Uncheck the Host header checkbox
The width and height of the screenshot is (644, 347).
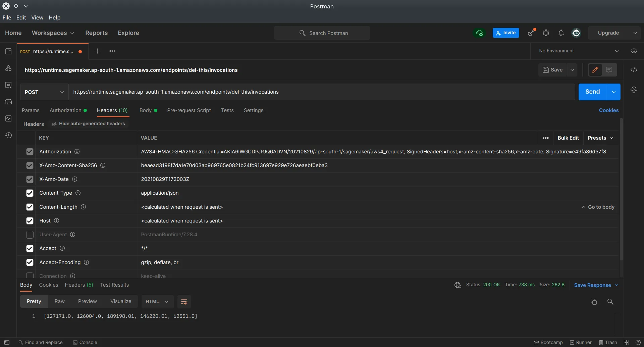pos(30,221)
